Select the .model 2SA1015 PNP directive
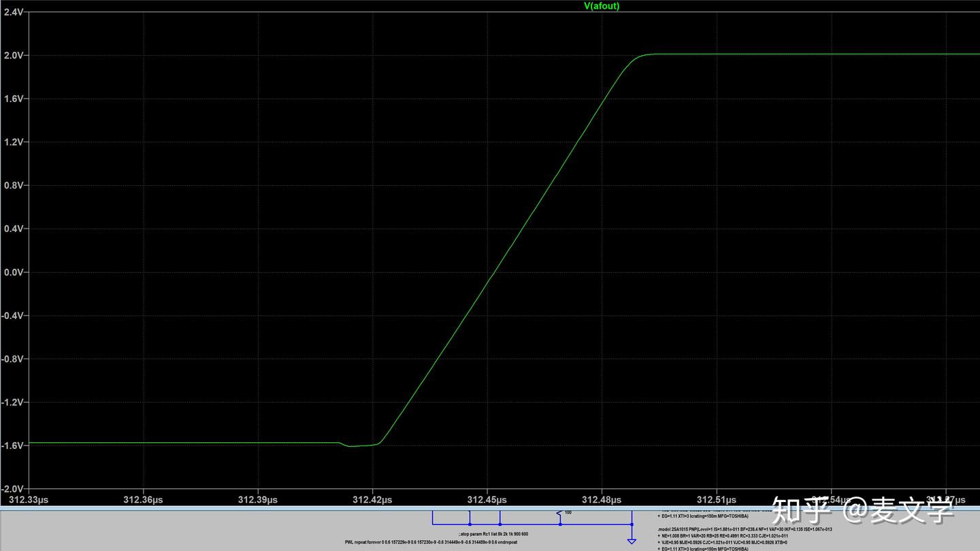This screenshot has height=551, width=980. pos(745,529)
